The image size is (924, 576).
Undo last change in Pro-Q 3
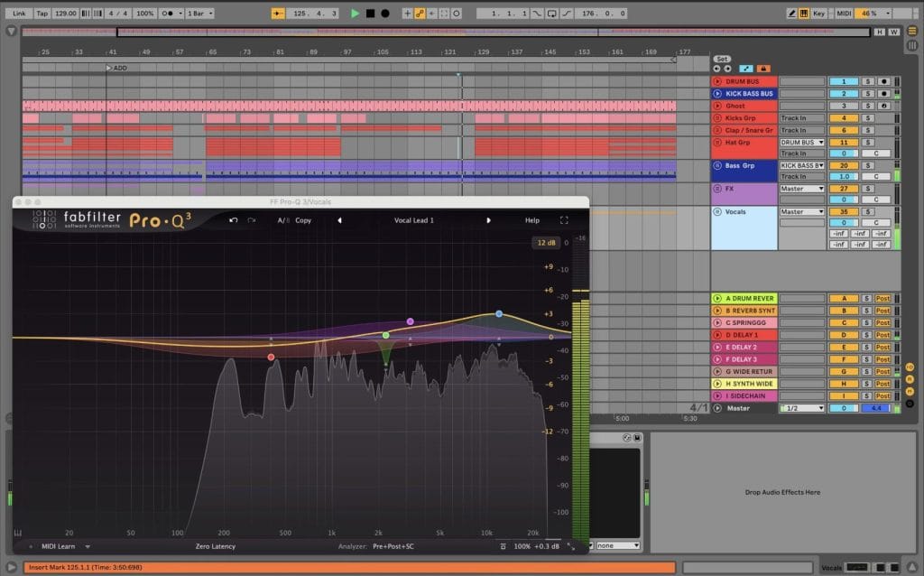[x=234, y=220]
